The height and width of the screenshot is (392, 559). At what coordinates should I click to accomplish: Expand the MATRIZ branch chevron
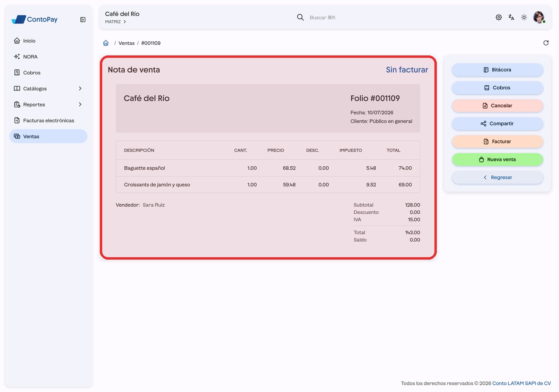pyautogui.click(x=125, y=22)
